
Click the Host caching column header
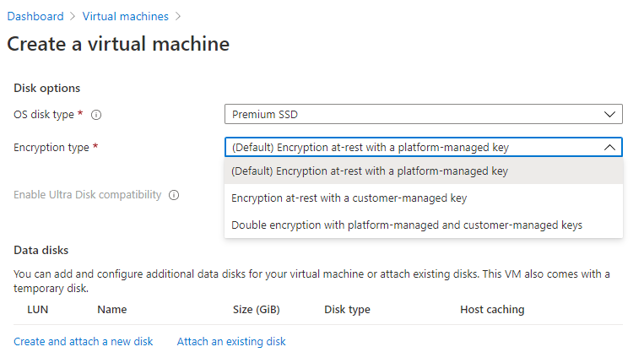coord(492,310)
